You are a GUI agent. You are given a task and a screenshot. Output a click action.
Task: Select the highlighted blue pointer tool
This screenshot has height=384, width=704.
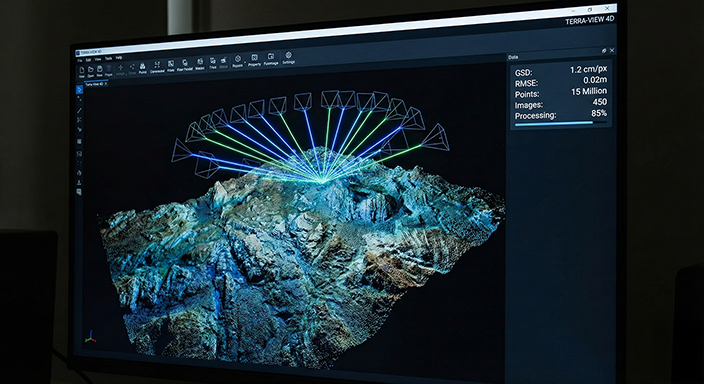(79, 90)
